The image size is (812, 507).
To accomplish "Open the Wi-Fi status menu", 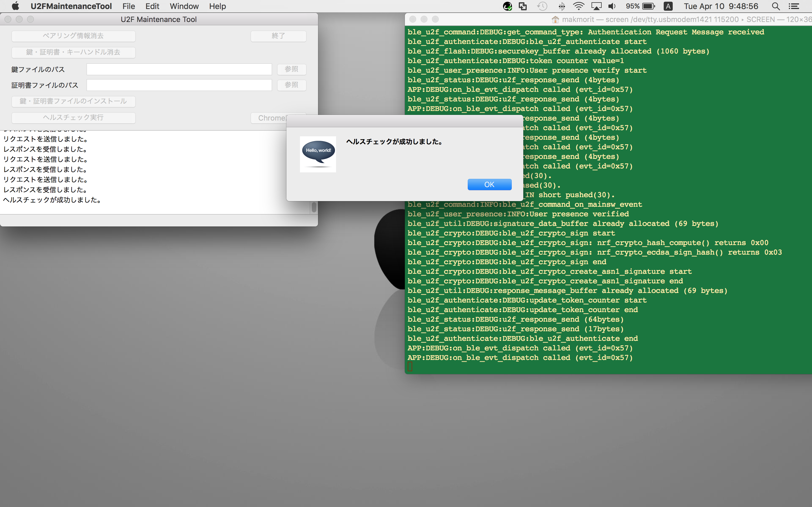I will click(579, 6).
